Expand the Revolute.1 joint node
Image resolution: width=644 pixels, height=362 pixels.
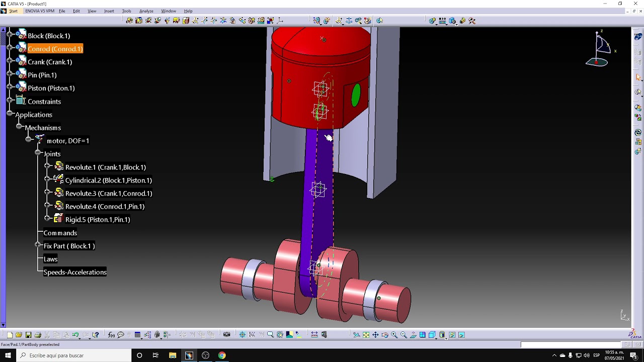(47, 166)
